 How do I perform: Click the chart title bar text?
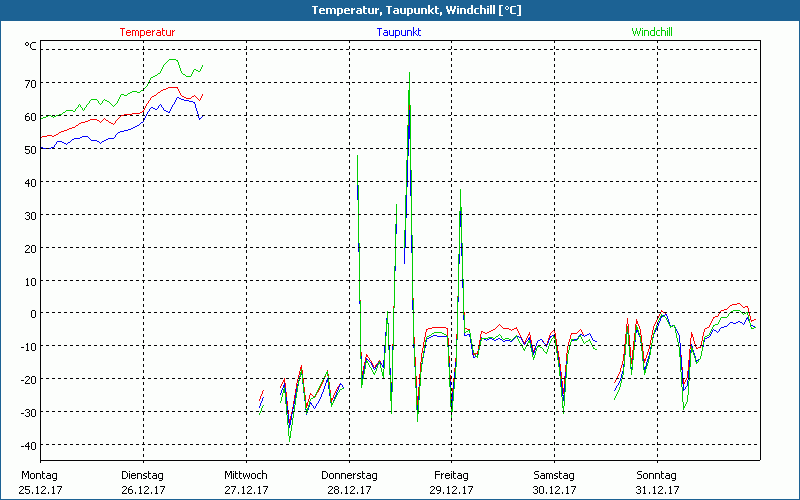pos(400,10)
